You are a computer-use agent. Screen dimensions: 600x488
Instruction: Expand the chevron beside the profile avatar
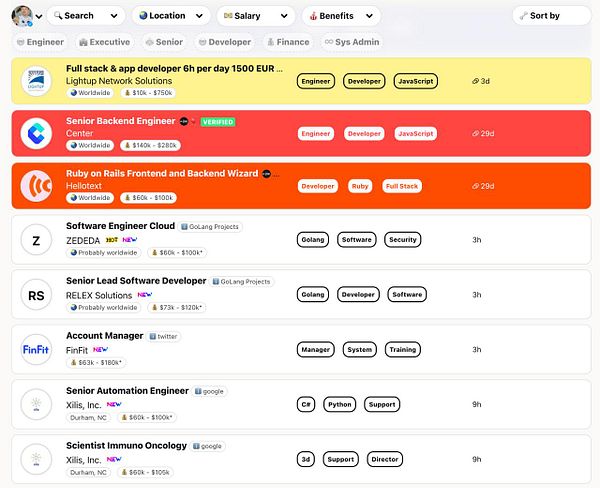[39, 16]
